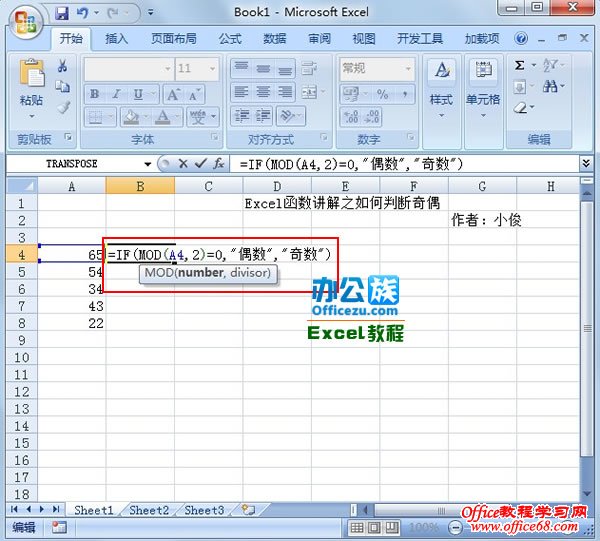Viewport: 600px width, 541px height.
Task: Select cell A7 containing 43
Action: (72, 306)
